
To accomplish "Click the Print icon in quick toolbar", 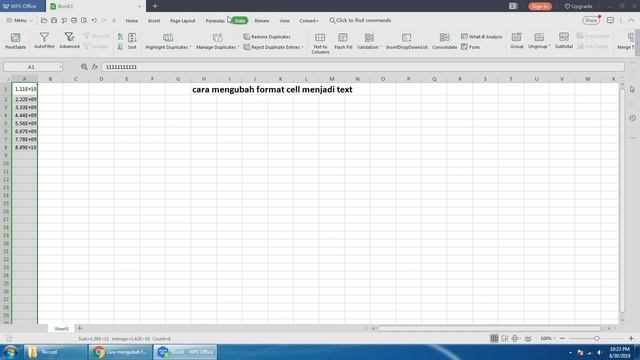I will coord(74,20).
